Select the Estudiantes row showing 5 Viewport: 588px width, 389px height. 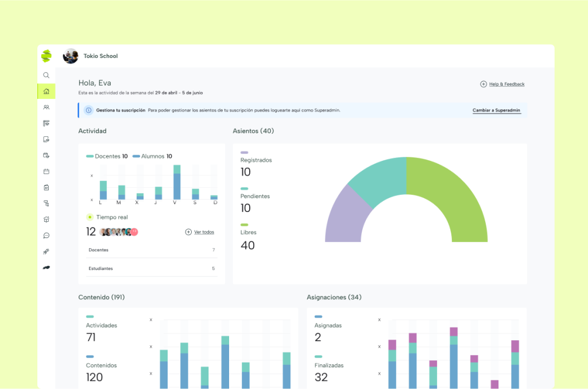[152, 268]
